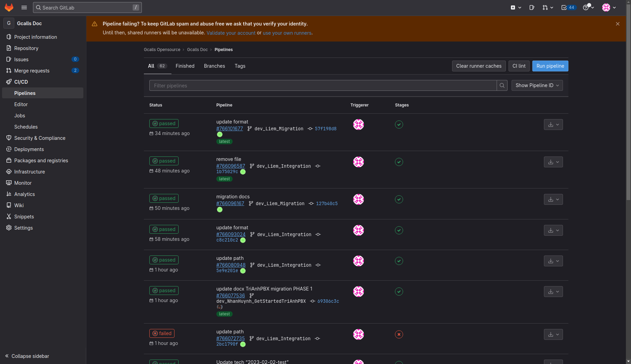Click the failed stage icon for update path
The height and width of the screenshot is (364, 631).
[x=399, y=334]
